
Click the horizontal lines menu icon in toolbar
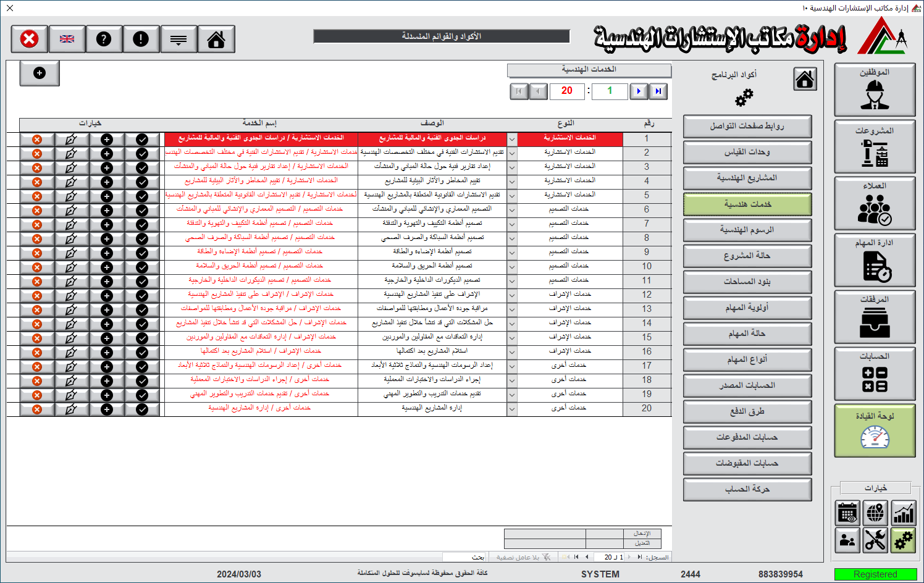coord(178,39)
